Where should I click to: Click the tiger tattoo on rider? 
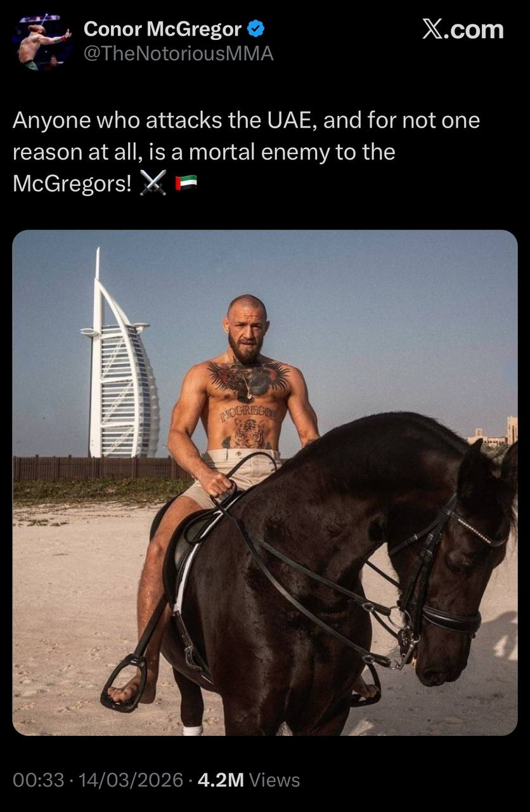249,433
